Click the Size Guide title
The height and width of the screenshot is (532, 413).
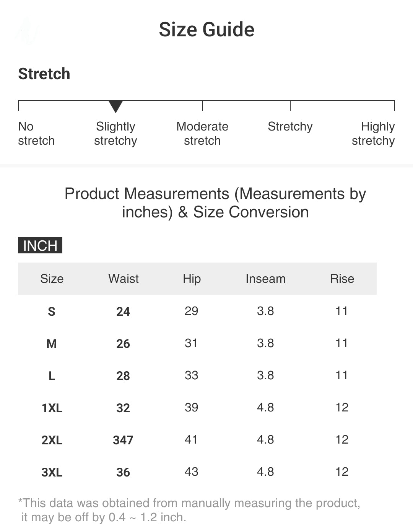click(206, 29)
